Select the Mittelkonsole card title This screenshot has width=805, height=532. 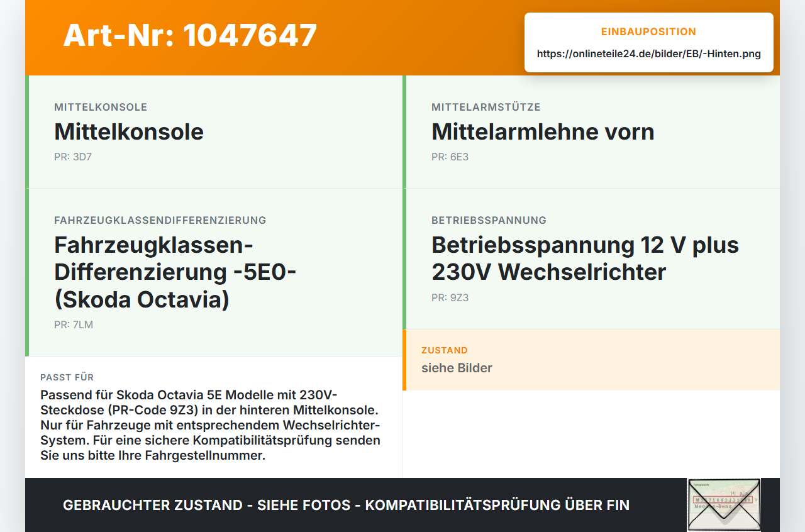point(129,131)
